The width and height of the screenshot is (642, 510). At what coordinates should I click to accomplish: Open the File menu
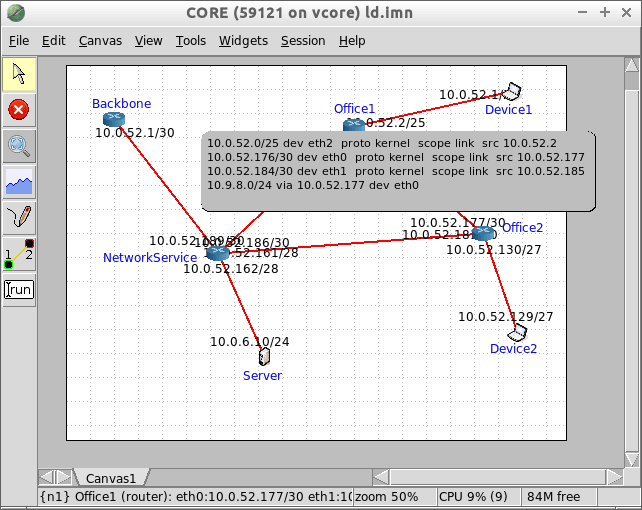point(19,41)
